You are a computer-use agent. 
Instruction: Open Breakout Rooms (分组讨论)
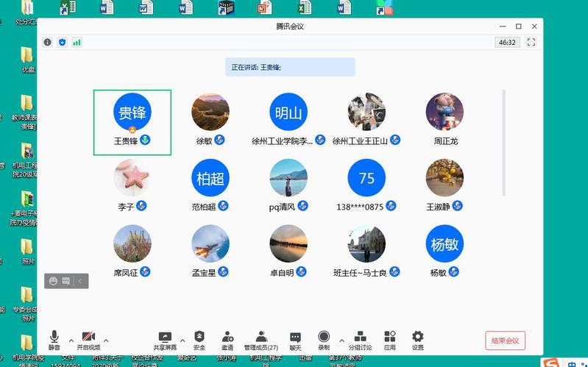coord(360,340)
